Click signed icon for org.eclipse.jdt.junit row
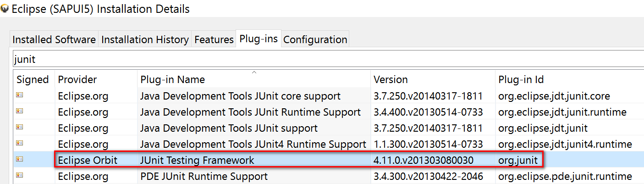This screenshot has width=644, height=184. pos(19,128)
